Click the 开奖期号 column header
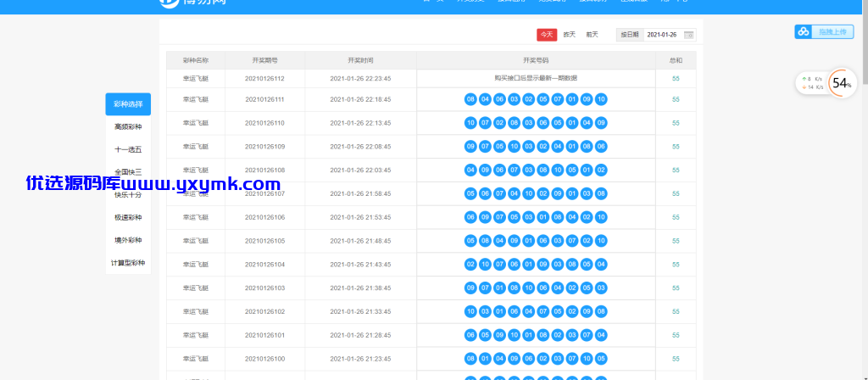868x380 pixels. coord(264,60)
